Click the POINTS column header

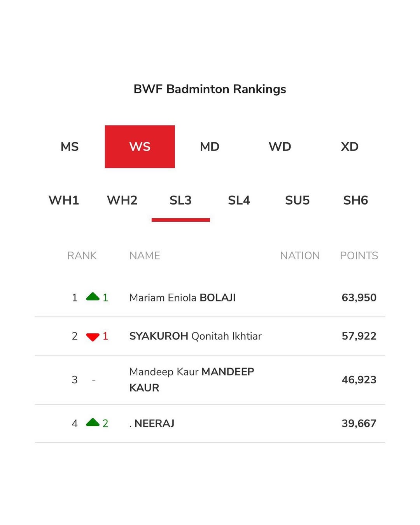click(359, 255)
